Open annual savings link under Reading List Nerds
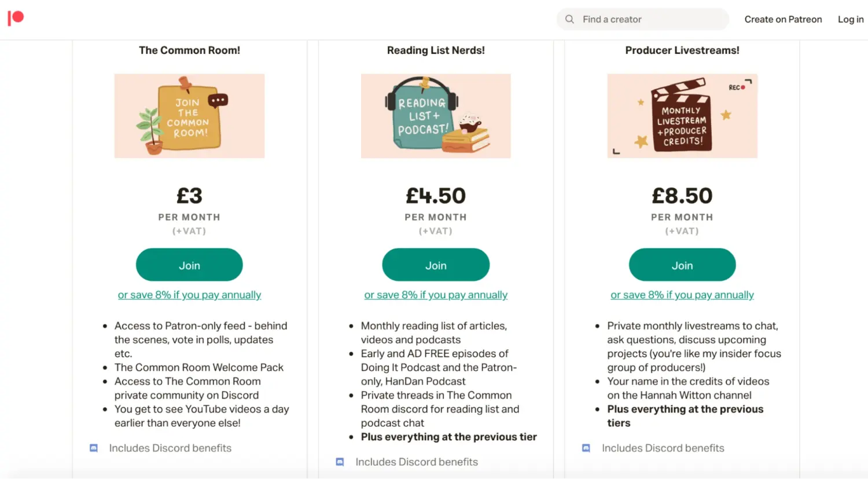 point(435,294)
